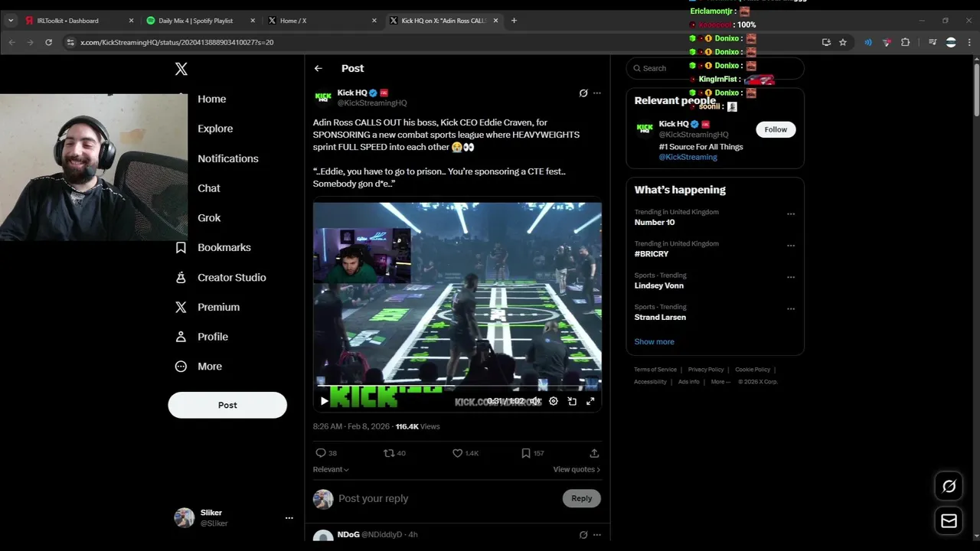Screen dimensions: 980x551
Task: Open Profile in the sidebar
Action: pyautogui.click(x=203, y=337)
